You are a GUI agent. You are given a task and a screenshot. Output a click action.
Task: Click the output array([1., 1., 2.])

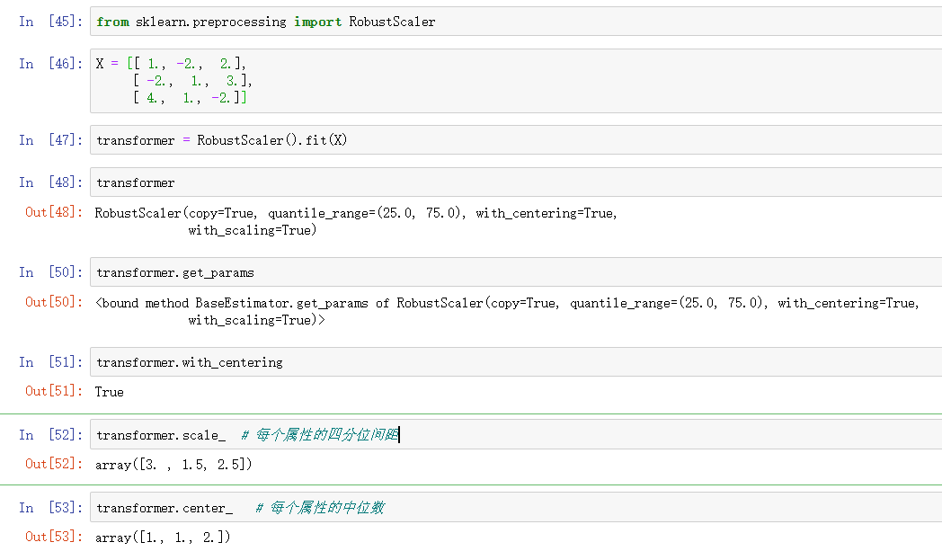point(163,538)
